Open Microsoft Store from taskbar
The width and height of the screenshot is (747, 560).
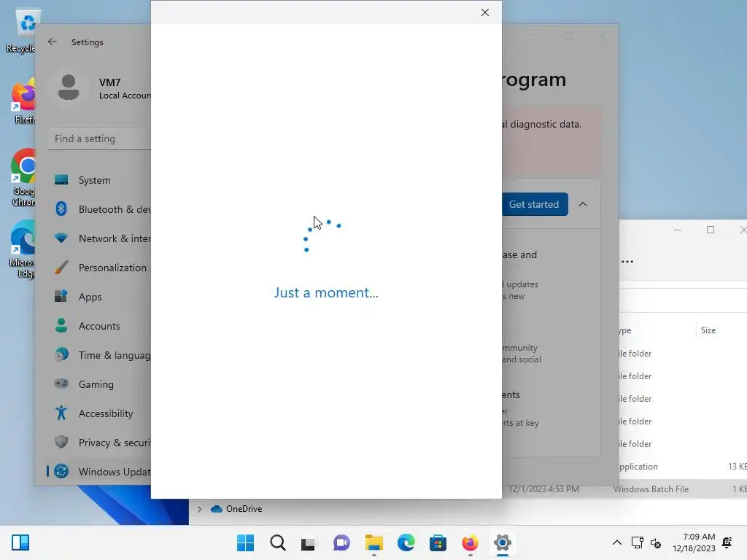click(438, 542)
